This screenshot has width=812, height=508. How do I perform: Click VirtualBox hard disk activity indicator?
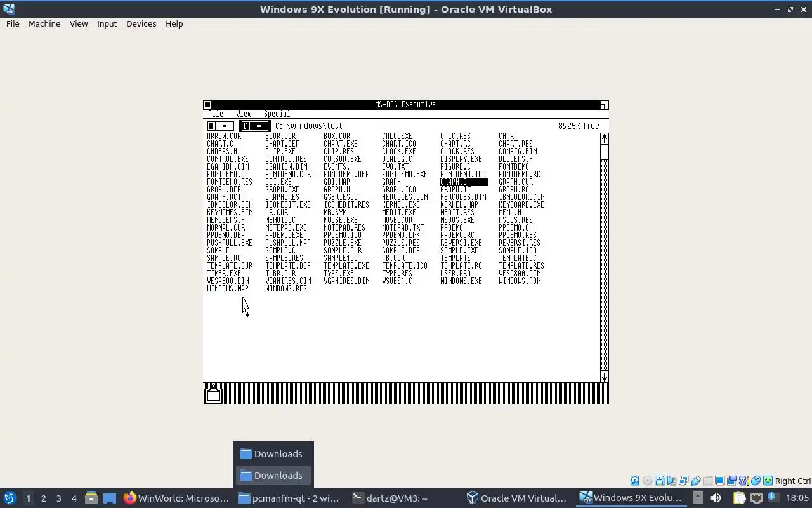click(x=635, y=481)
